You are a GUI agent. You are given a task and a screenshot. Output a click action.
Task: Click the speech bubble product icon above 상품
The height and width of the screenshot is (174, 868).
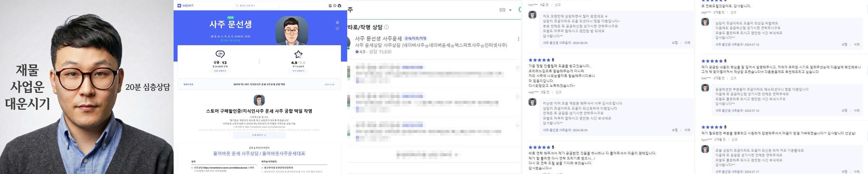coord(220,54)
